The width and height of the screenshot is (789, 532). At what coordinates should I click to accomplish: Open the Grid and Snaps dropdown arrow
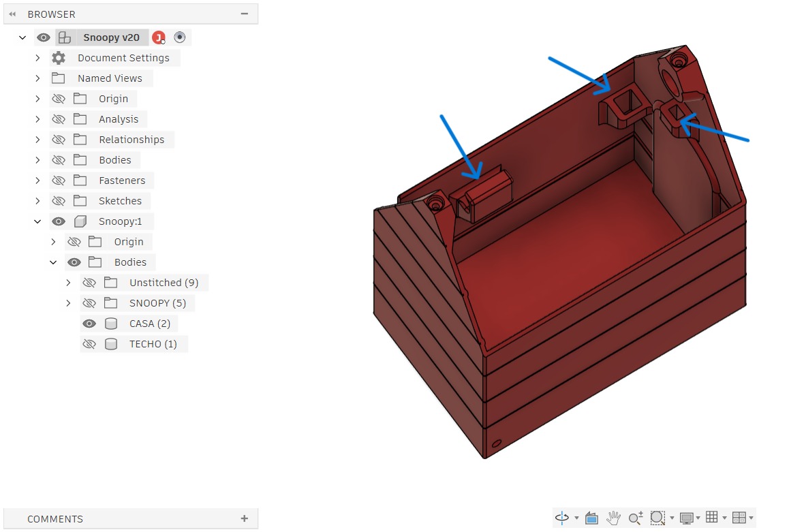pos(724,518)
